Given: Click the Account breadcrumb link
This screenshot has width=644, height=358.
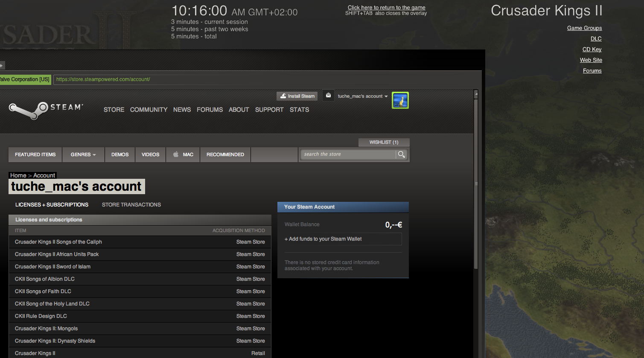Looking at the screenshot, I should coord(44,175).
